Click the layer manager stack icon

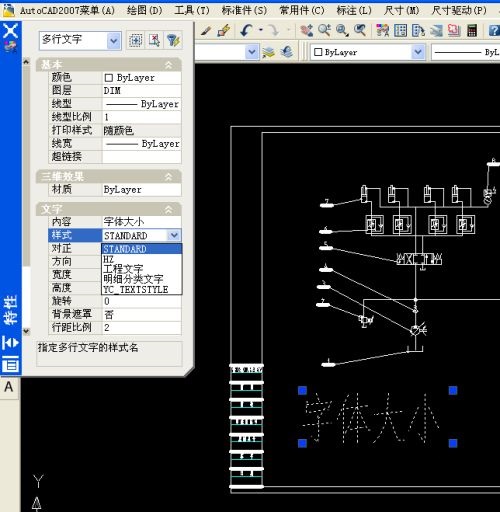coord(269,52)
